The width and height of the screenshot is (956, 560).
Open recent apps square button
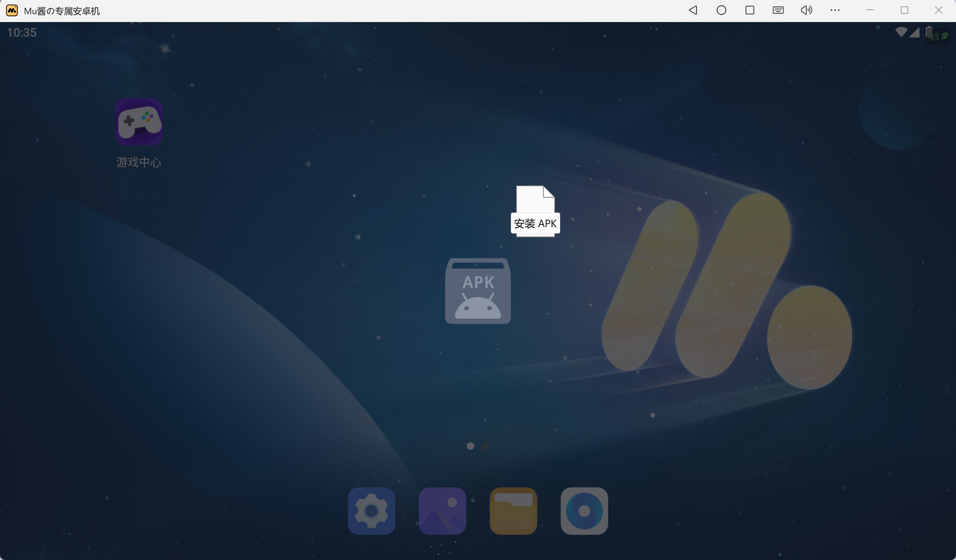point(749,10)
